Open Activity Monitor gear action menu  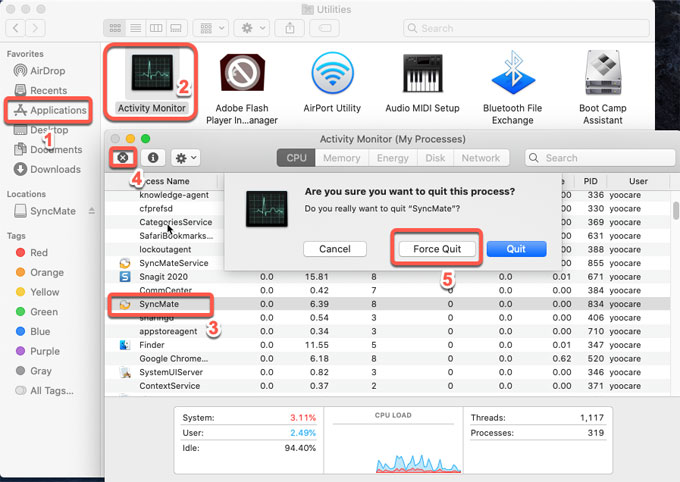click(186, 158)
